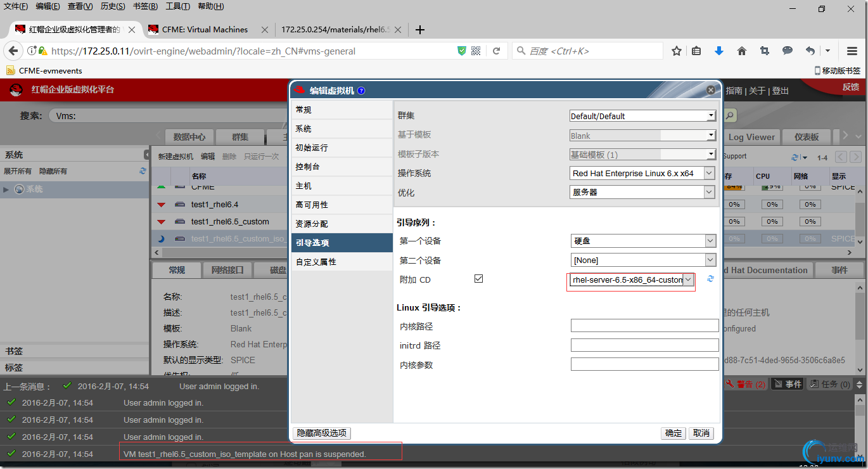Click the 确定 button
This screenshot has height=469, width=868.
[x=673, y=434]
